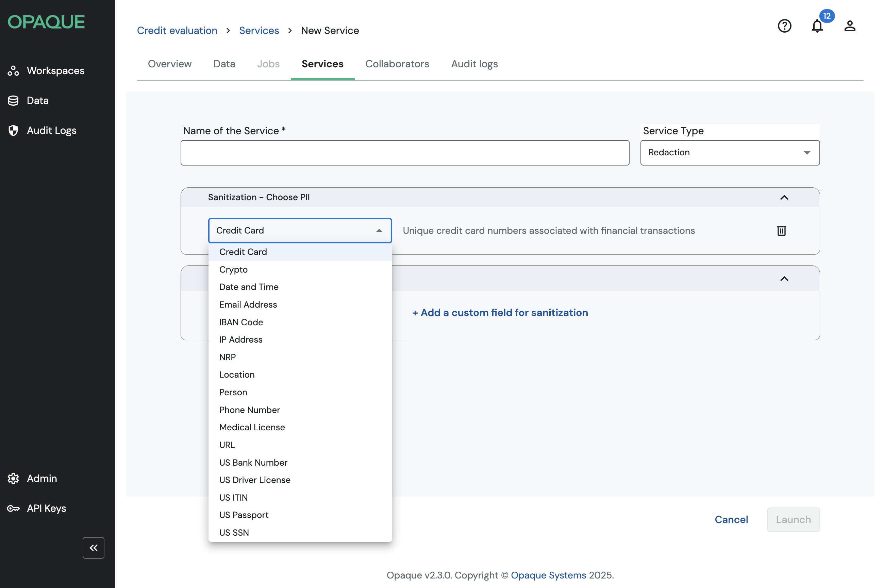This screenshot has height=588, width=884.
Task: Click the Launch button
Action: (x=793, y=520)
